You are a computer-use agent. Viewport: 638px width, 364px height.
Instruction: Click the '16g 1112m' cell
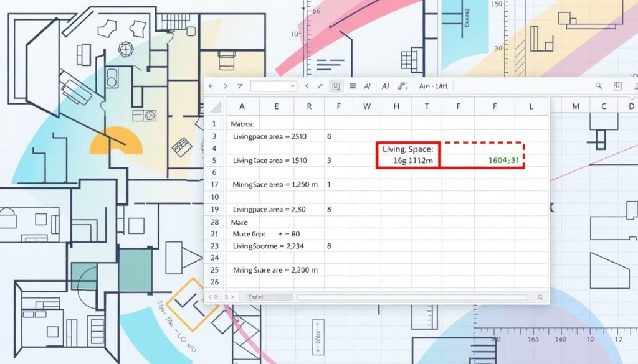(x=413, y=161)
